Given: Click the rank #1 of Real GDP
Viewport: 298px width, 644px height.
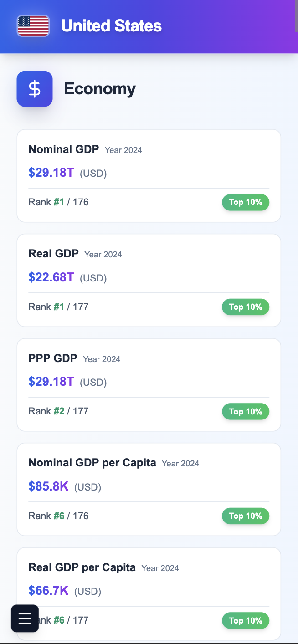Looking at the screenshot, I should tap(59, 307).
